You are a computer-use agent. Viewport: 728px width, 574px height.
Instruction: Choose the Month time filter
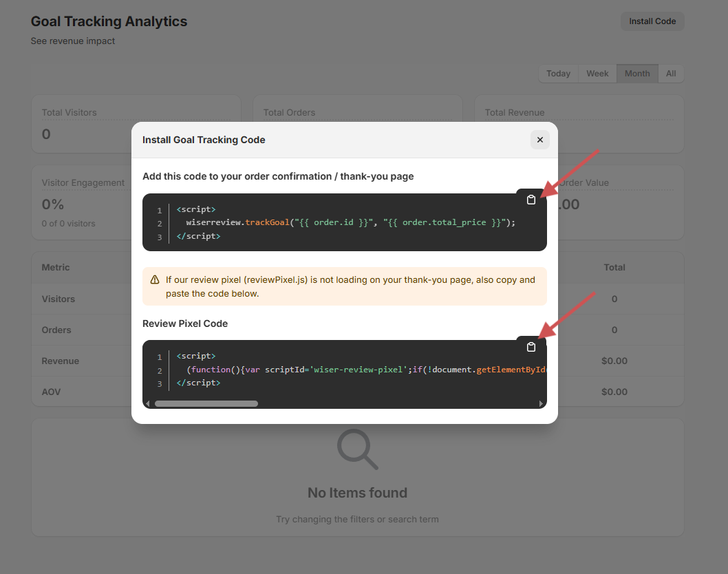tap(636, 74)
